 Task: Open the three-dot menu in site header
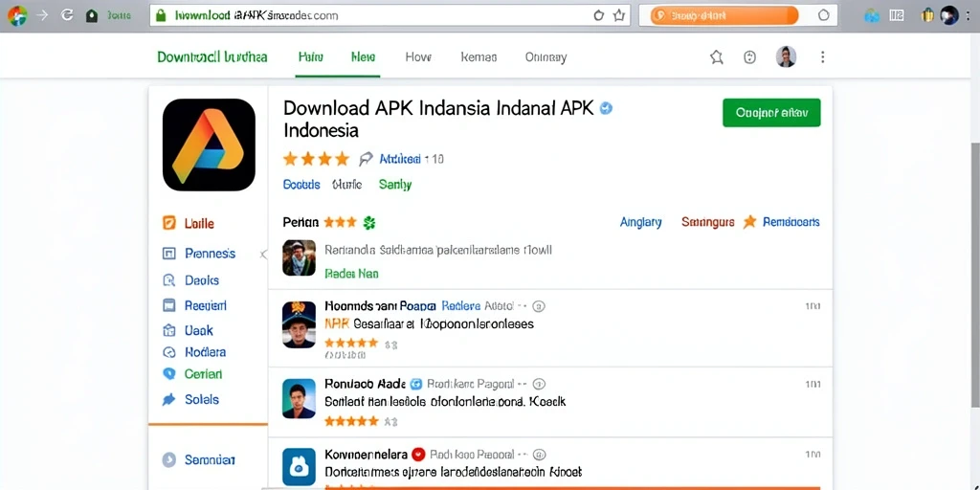[822, 57]
